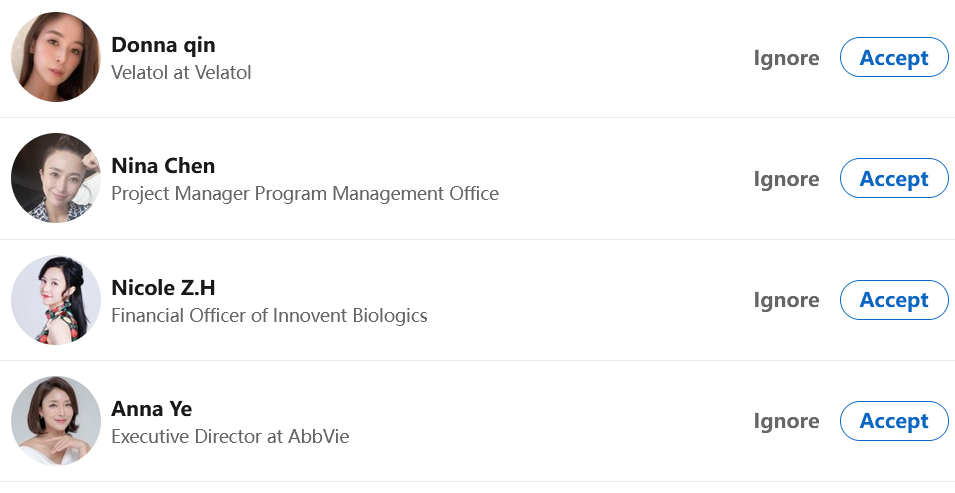Screen dimensions: 955x493
Task: Open Nicole Z.H's profile photo
Action: [56, 300]
